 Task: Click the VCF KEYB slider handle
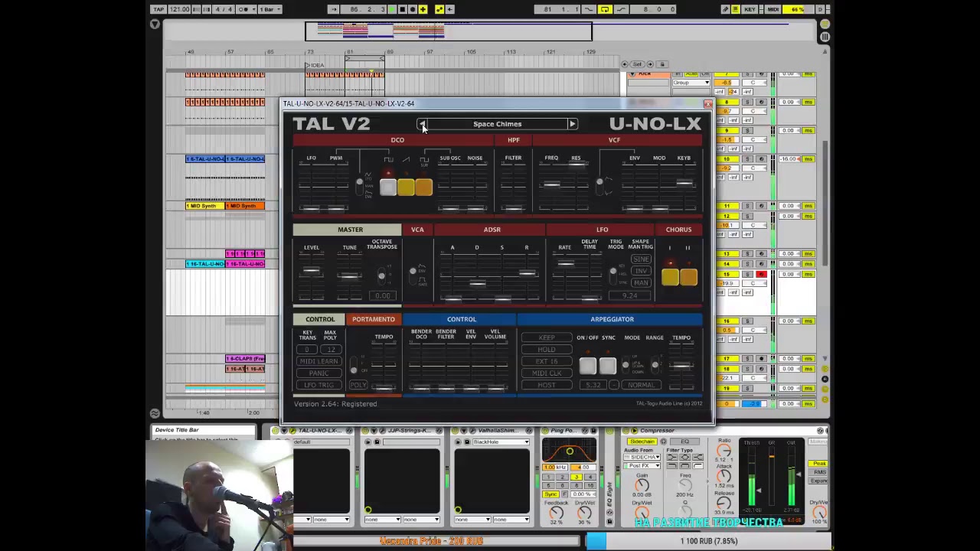[x=684, y=182]
